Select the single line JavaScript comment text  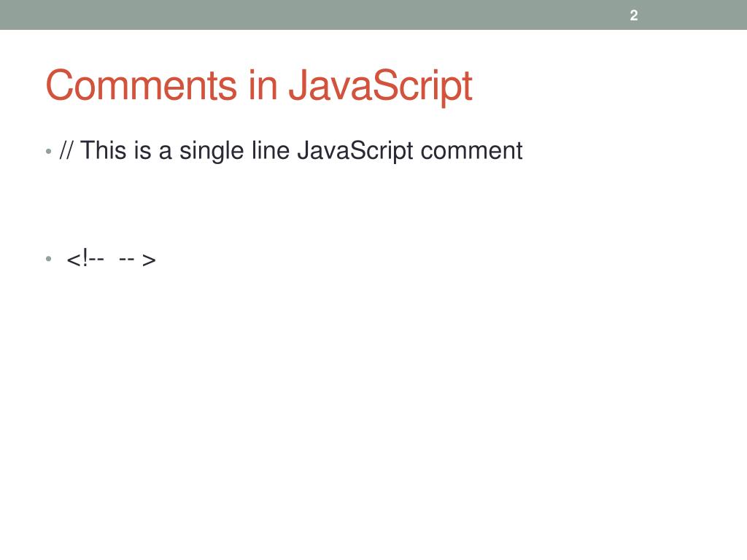point(290,151)
